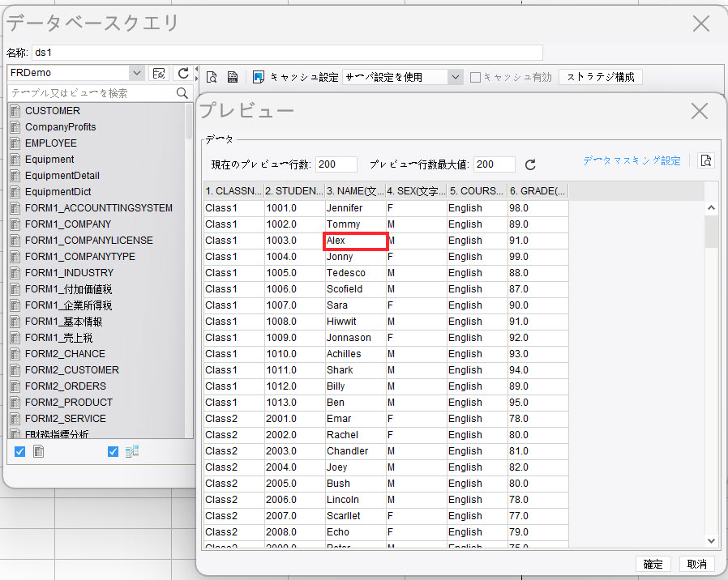Screen dimensions: 728x580
Task: Close the データベースクエリ dialog
Action: click(x=701, y=23)
